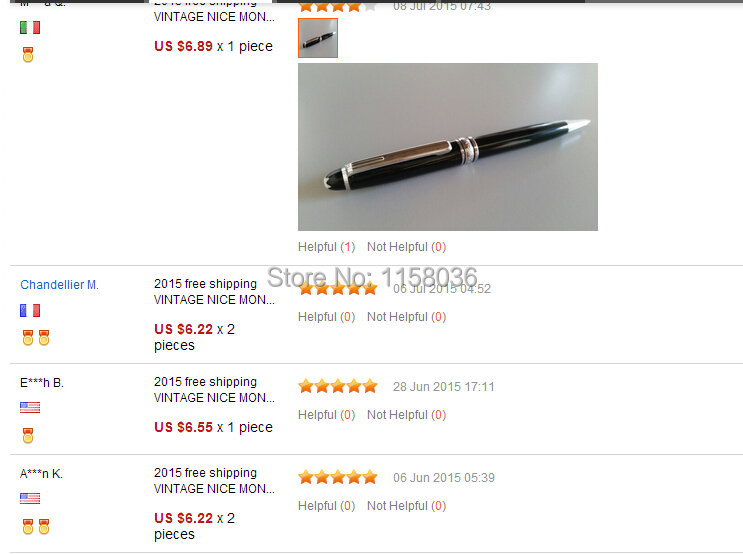Click first medal icon under Chandellier M.
Screen dimensions: 743x554
pos(28,337)
